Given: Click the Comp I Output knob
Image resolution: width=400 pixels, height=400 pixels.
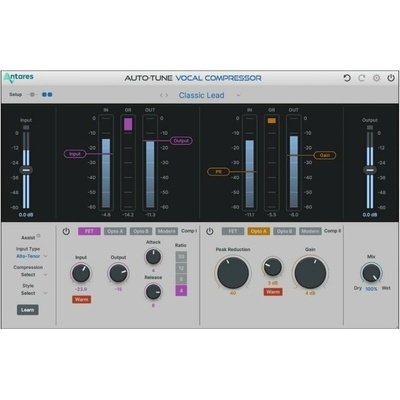Looking at the screenshot, I should tap(118, 273).
